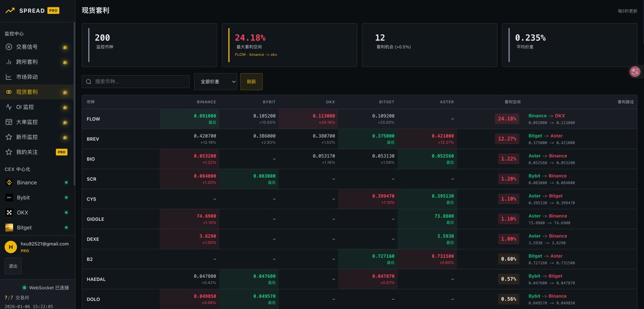Select the 大单监控 card icon
644x309 pixels.
pos(9,122)
